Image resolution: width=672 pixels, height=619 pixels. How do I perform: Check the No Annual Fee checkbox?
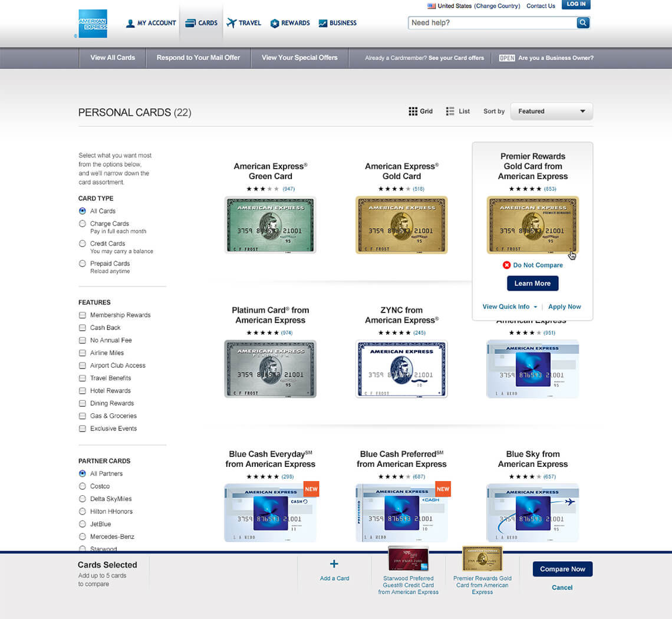coord(83,340)
